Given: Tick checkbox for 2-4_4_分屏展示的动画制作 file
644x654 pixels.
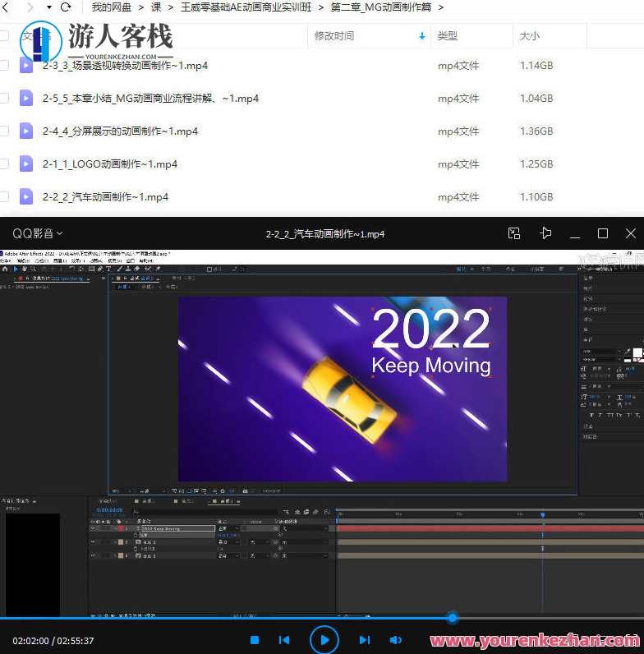Looking at the screenshot, I should pyautogui.click(x=4, y=131).
